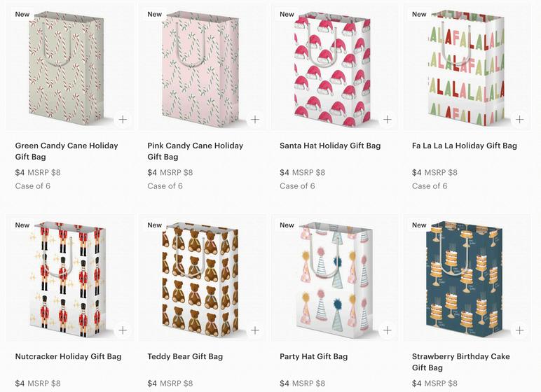Click plus icon on Pink Candy Cane bag
The height and width of the screenshot is (392, 541).
[255, 120]
